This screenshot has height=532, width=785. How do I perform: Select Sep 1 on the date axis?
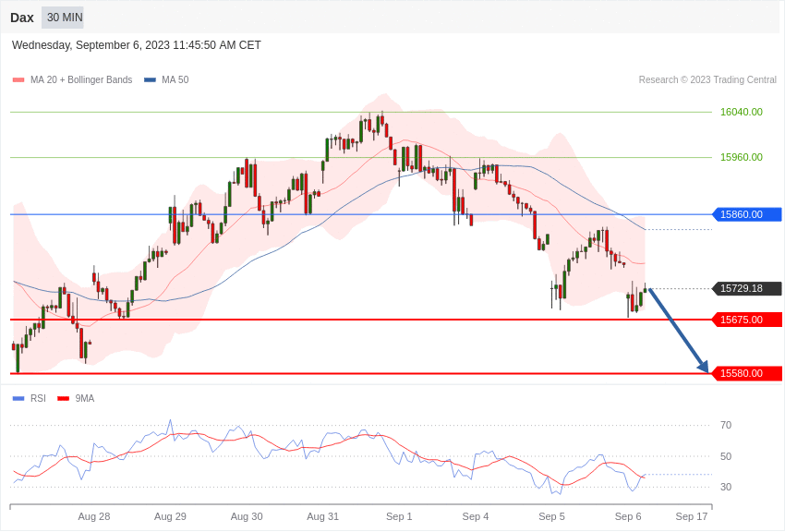(399, 516)
